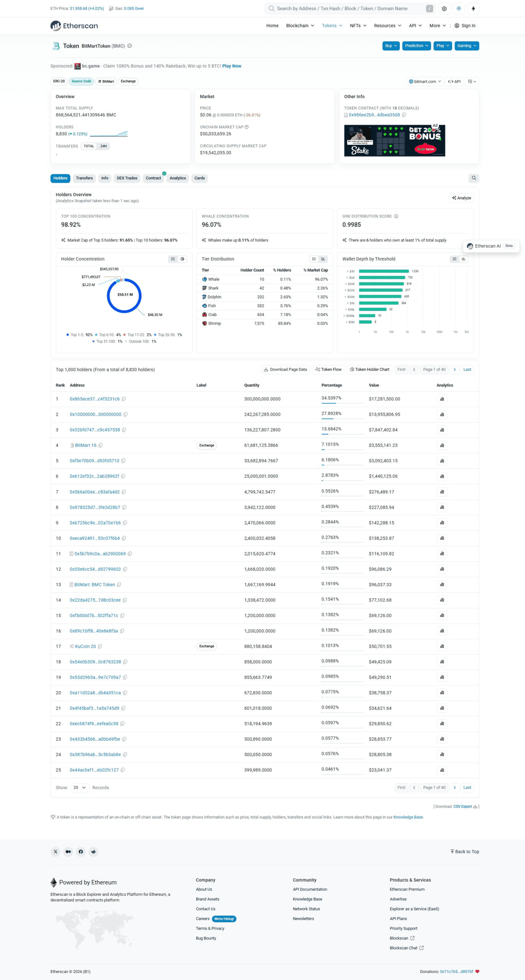The image size is (525, 980).
Task: Click Download Page Data button
Action: [x=285, y=370]
